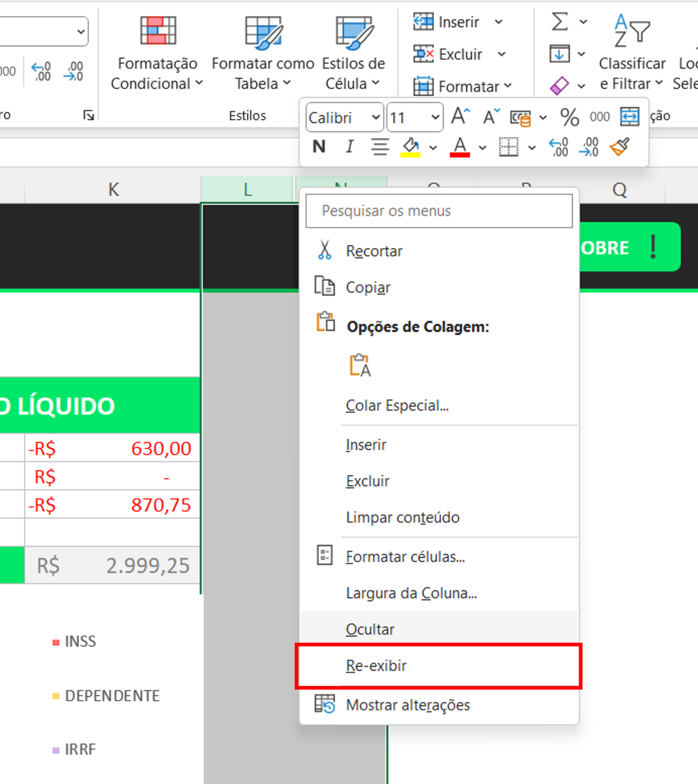Open Colar Especial... dialog
698x784 pixels.
pyautogui.click(x=439, y=406)
